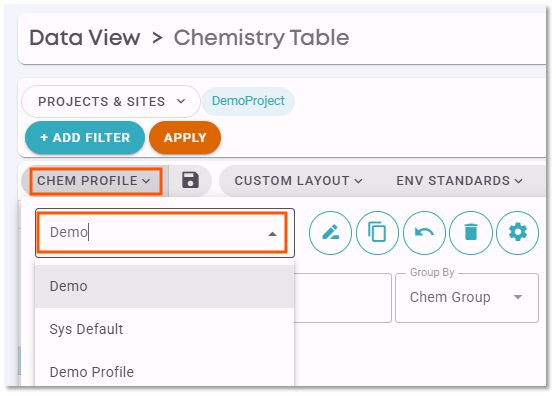Collapse the profile list using the up arrow
The height and width of the screenshot is (396, 556).
pos(272,234)
